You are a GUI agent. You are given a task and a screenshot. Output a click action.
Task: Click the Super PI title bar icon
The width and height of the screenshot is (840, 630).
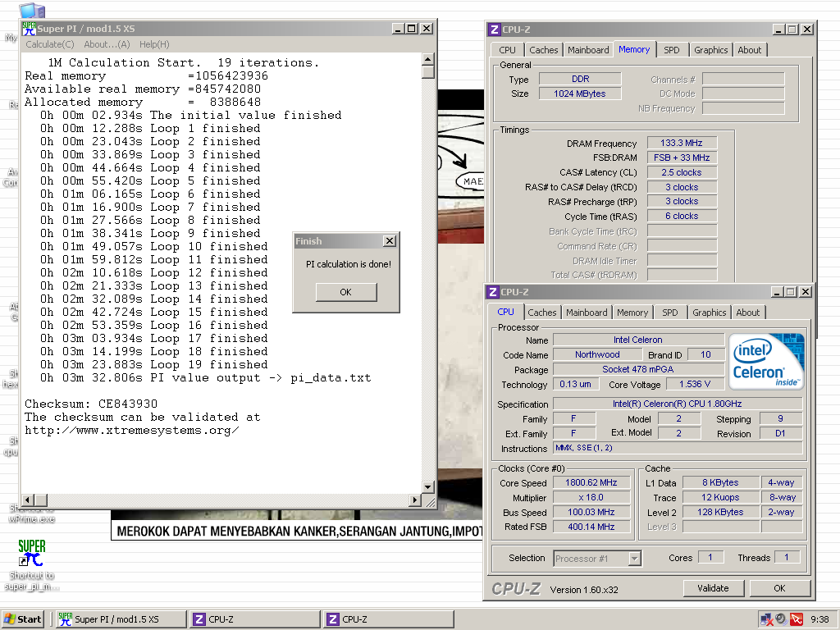(x=29, y=29)
